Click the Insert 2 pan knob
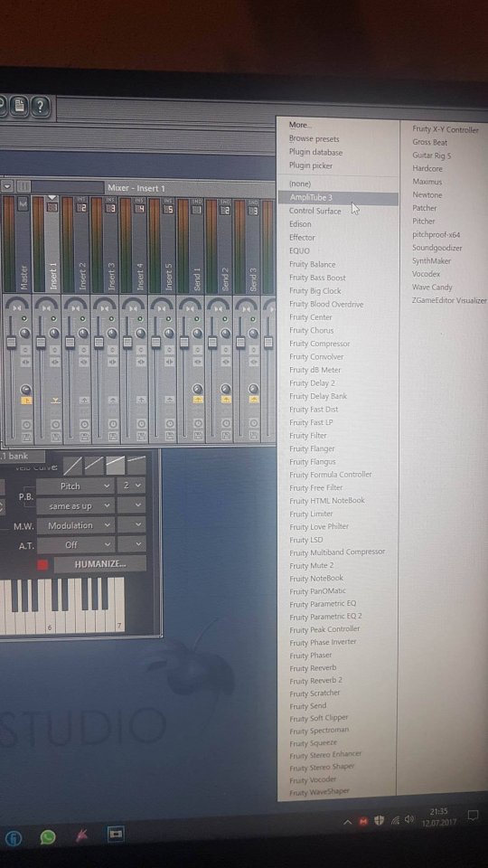 coord(83,333)
